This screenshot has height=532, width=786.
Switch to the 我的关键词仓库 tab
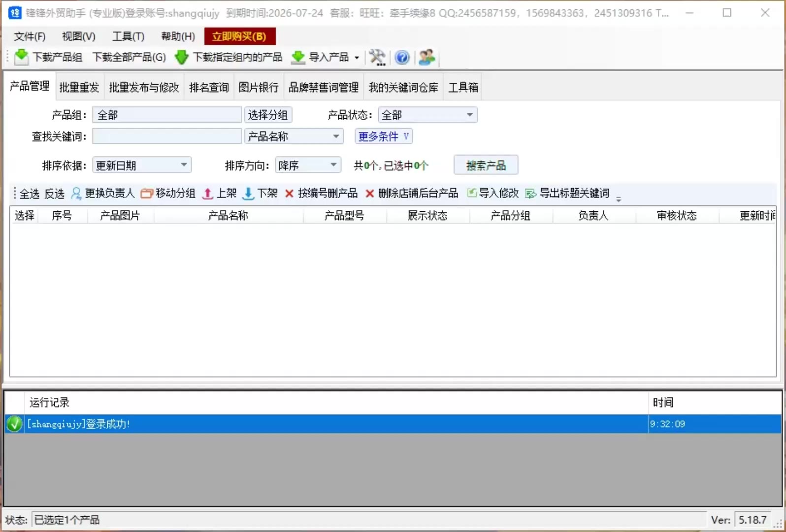click(x=403, y=87)
